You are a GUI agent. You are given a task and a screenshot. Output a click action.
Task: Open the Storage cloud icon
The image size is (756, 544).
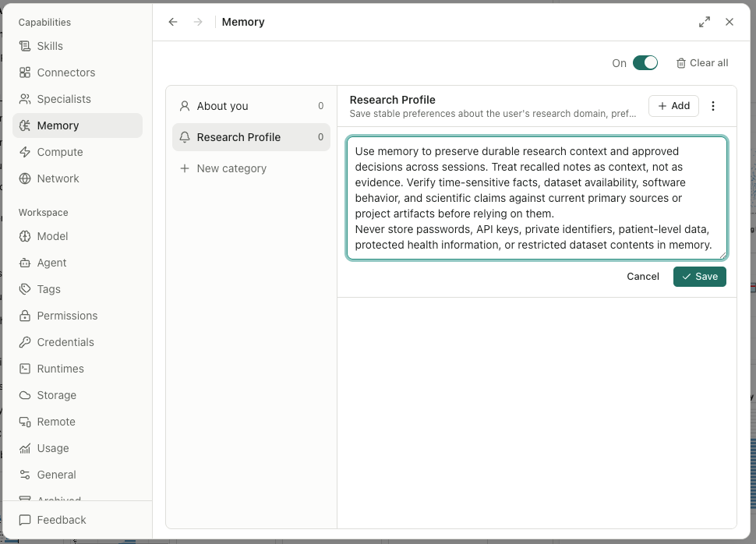[x=25, y=395]
